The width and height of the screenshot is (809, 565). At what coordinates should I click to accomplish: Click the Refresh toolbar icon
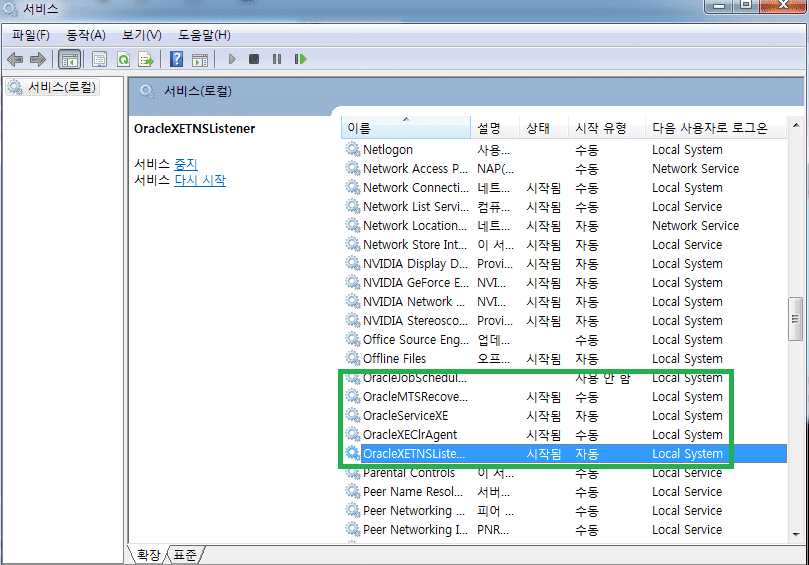tap(123, 59)
